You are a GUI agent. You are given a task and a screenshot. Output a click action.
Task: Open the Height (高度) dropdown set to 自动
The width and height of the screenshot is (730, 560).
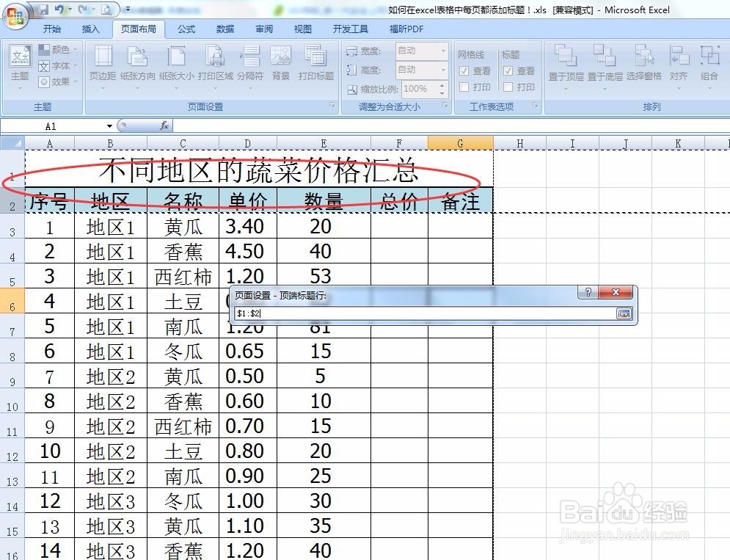[442, 70]
